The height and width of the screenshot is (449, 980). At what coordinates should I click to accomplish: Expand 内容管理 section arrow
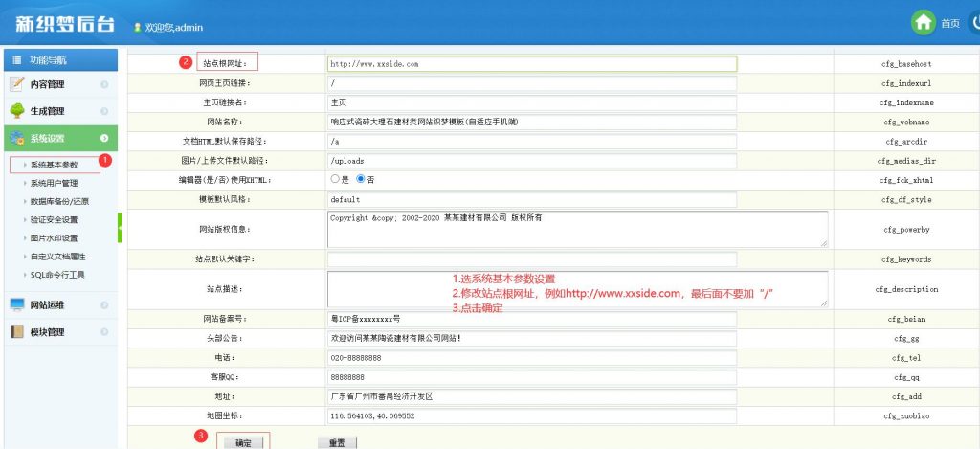tap(104, 84)
